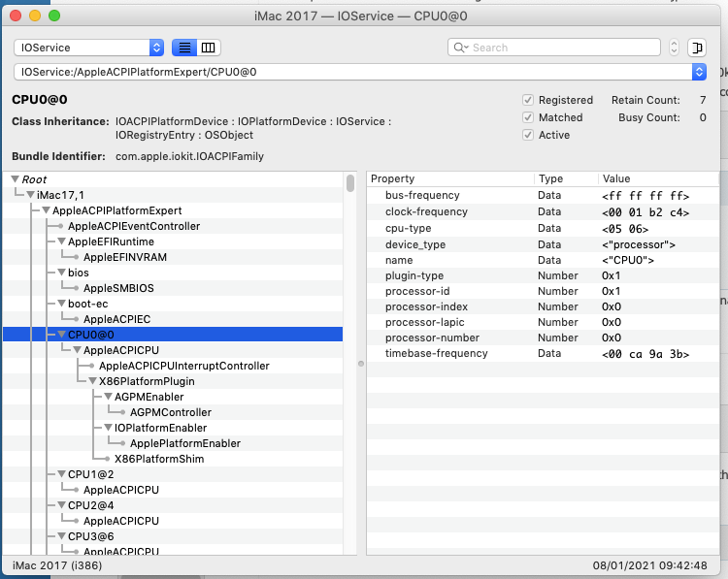
Task: Click the green zoom window button
Action: (x=54, y=16)
